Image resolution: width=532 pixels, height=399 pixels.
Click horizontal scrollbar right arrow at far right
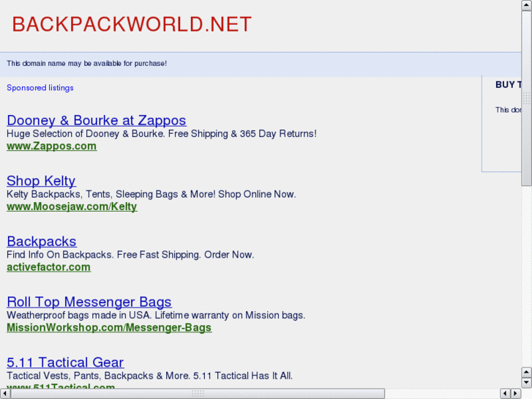coord(516,394)
